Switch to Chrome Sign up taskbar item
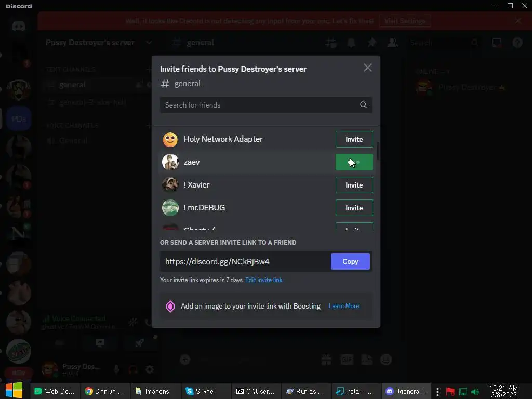This screenshot has height=399, width=532. click(105, 391)
